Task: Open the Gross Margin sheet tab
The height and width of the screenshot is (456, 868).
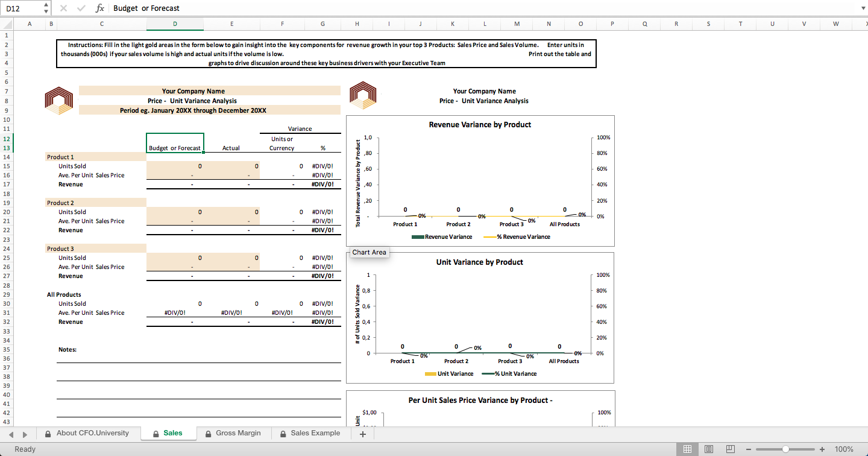Action: coord(233,433)
